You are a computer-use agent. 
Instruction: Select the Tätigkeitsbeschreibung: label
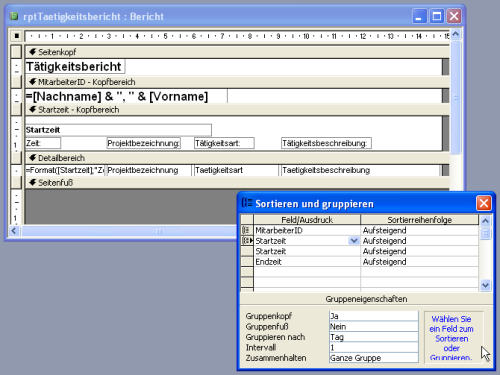(x=326, y=143)
